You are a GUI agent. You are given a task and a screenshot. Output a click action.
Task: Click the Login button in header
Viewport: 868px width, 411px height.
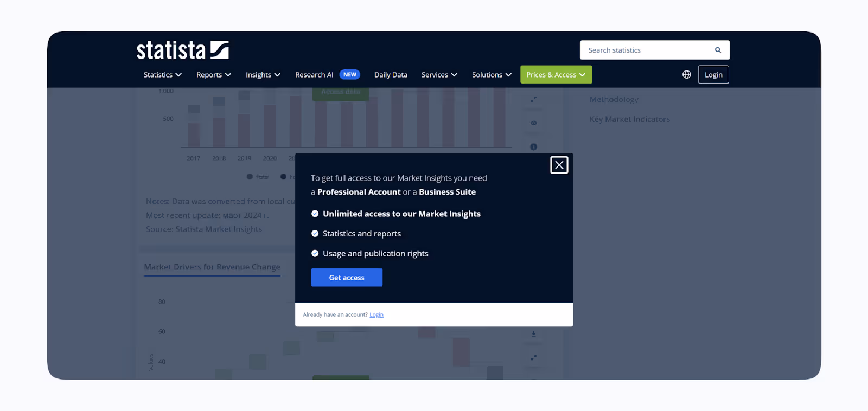tap(713, 75)
